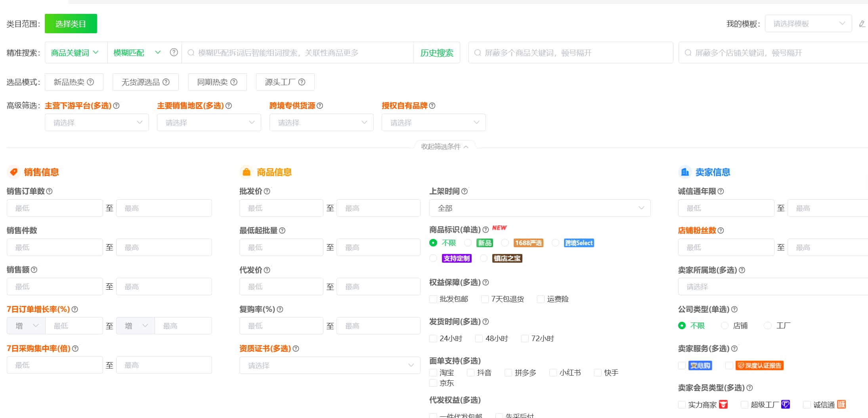Check the 48小时 shipping checkbox
868x418 pixels.
tap(479, 339)
